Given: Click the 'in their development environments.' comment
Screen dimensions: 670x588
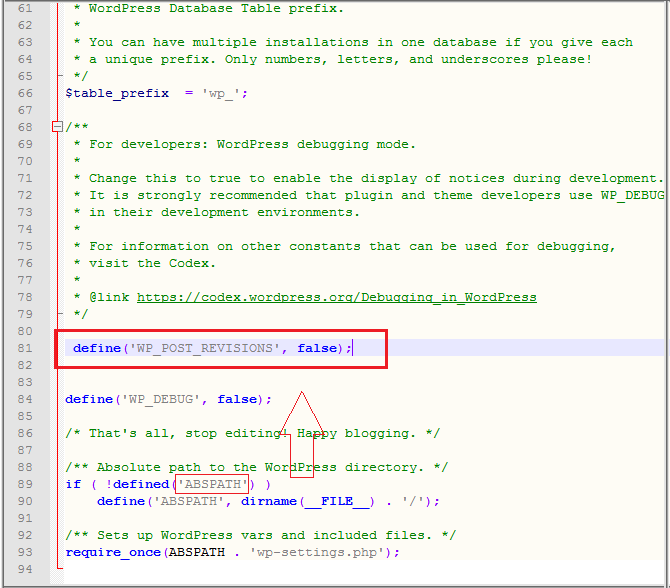Looking at the screenshot, I should tap(217, 212).
